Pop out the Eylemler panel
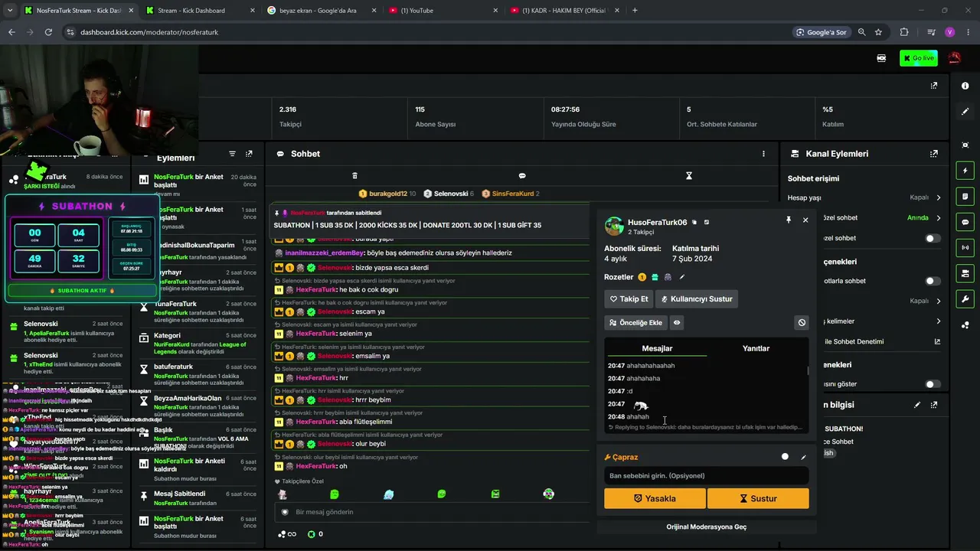The width and height of the screenshot is (980, 551). [x=249, y=154]
